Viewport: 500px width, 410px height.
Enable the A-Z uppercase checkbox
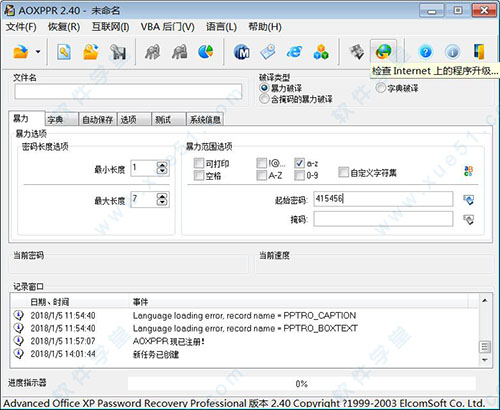[x=262, y=175]
